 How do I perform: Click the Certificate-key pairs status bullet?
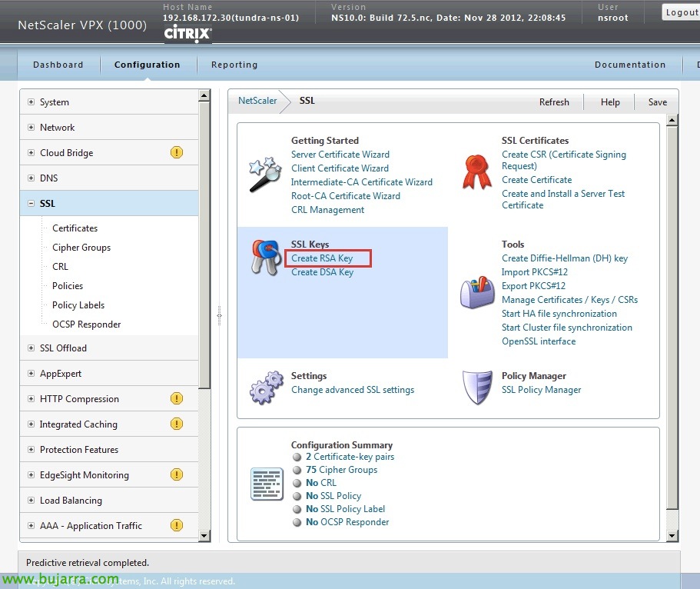tap(297, 458)
